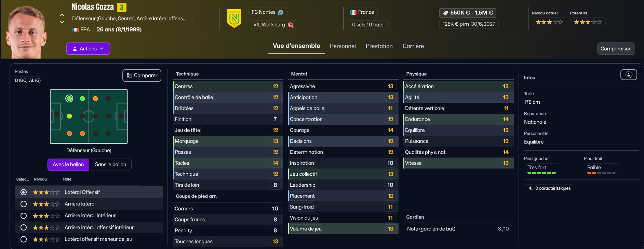Switch to Sans le ballon view
Viewport: 644px width, 249px height.
[x=110, y=165]
